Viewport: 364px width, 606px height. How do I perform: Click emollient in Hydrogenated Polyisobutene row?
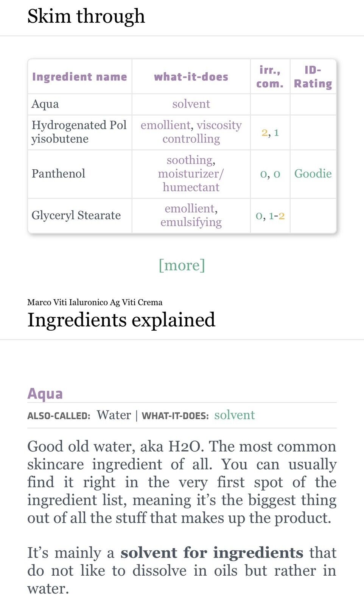click(x=165, y=125)
